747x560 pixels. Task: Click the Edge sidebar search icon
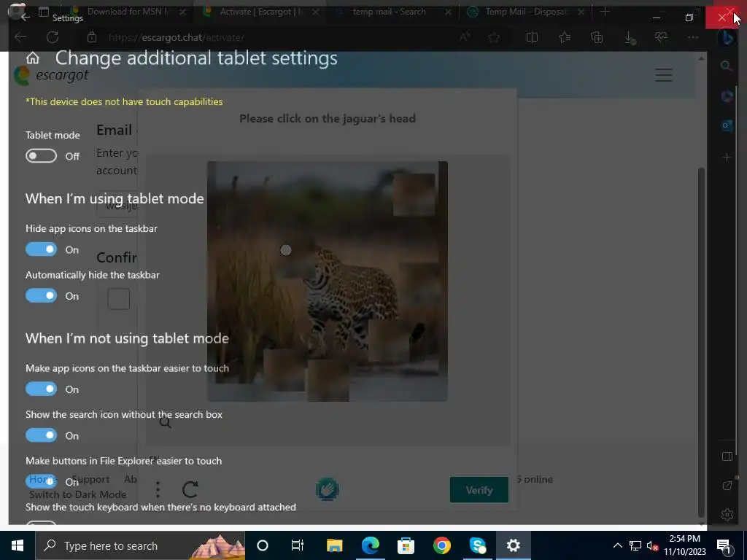[x=727, y=66]
